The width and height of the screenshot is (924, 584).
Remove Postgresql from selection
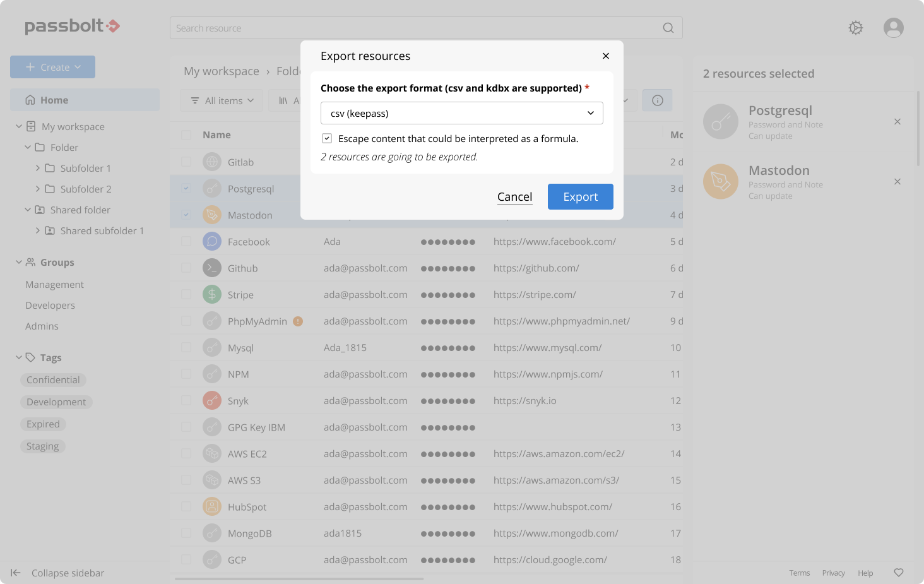pos(897,122)
